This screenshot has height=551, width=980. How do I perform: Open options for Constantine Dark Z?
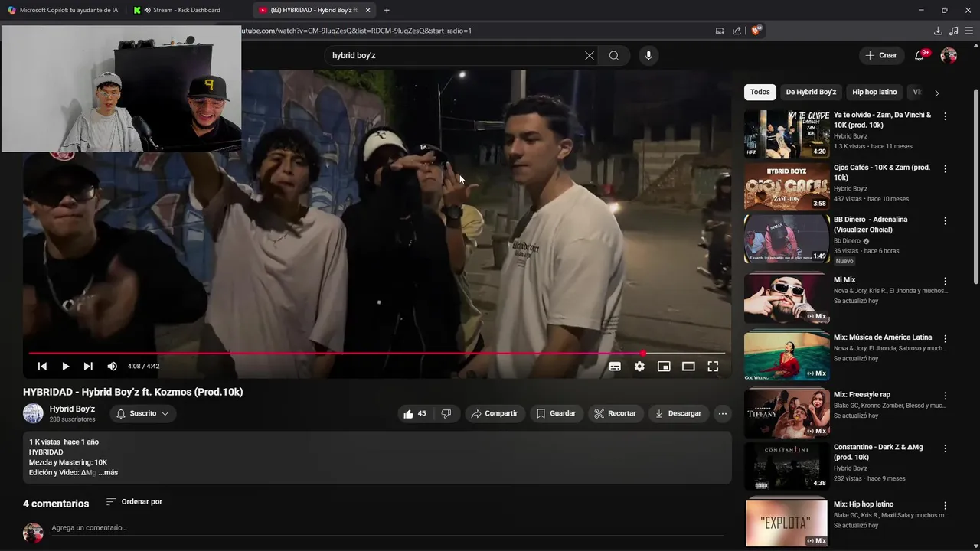pyautogui.click(x=945, y=448)
